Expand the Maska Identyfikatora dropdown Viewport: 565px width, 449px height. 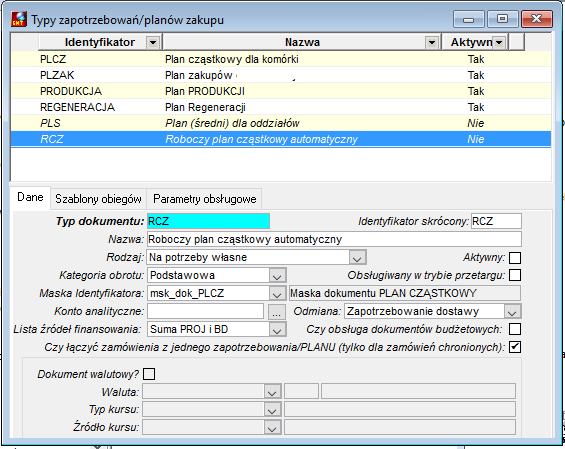(277, 294)
